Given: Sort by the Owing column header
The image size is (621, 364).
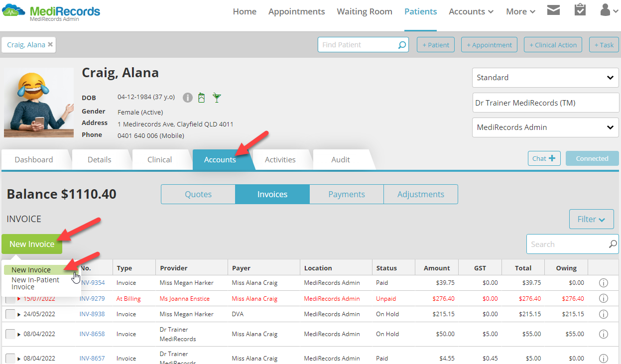Looking at the screenshot, I should click(566, 268).
